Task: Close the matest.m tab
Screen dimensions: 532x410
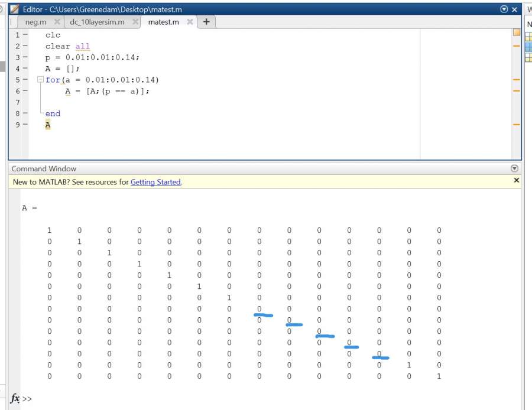Action: (190, 22)
